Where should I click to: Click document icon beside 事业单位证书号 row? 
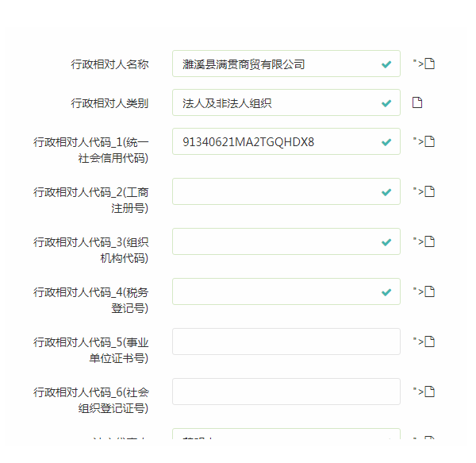(429, 341)
